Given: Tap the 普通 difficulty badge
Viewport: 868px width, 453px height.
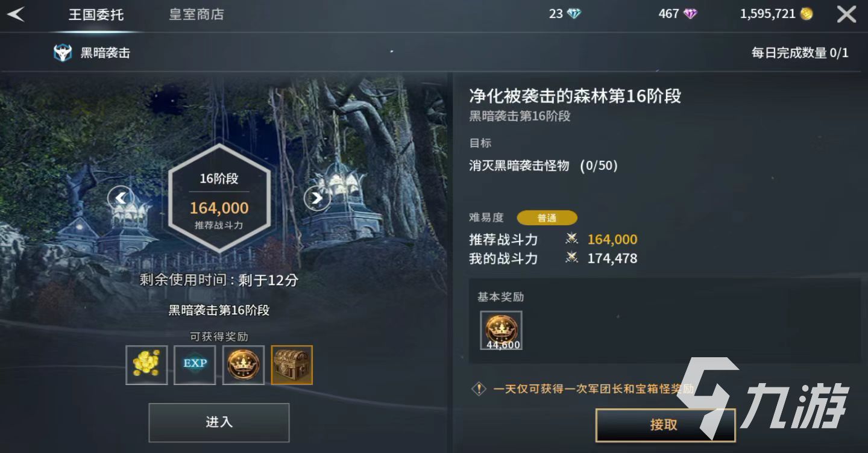Looking at the screenshot, I should click(547, 218).
